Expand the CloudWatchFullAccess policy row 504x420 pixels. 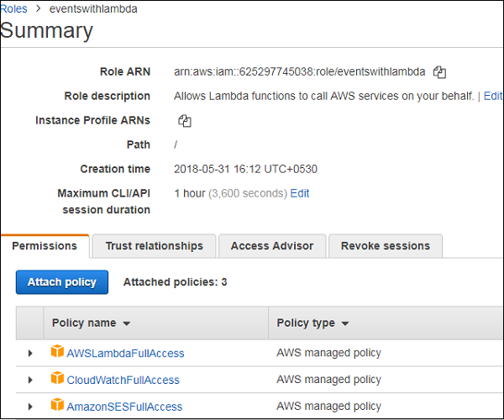[31, 381]
